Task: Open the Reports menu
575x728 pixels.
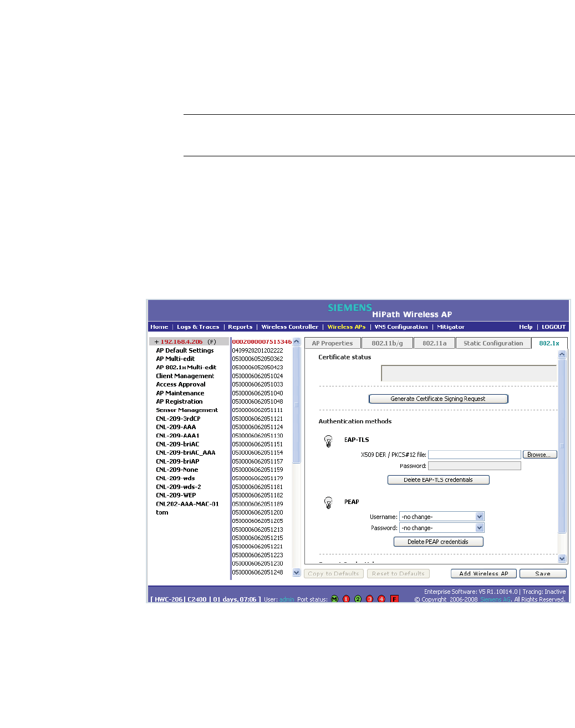Action: coord(240,327)
